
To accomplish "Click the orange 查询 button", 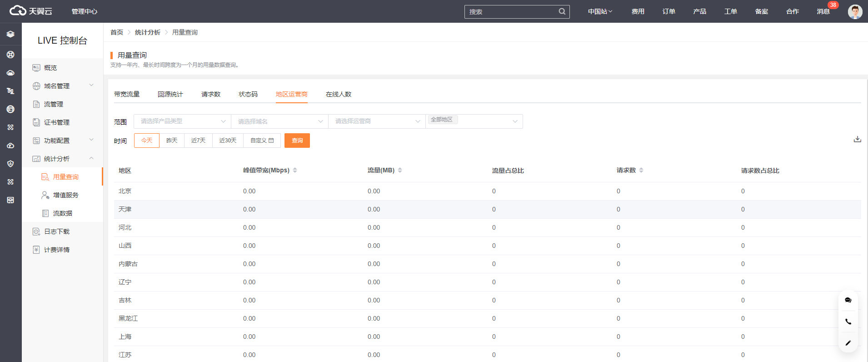I will pos(297,141).
